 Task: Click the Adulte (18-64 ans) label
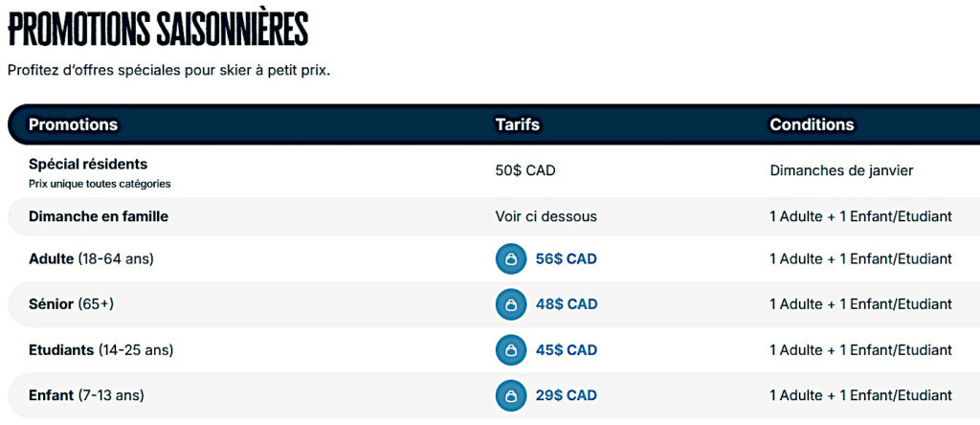[x=91, y=259]
